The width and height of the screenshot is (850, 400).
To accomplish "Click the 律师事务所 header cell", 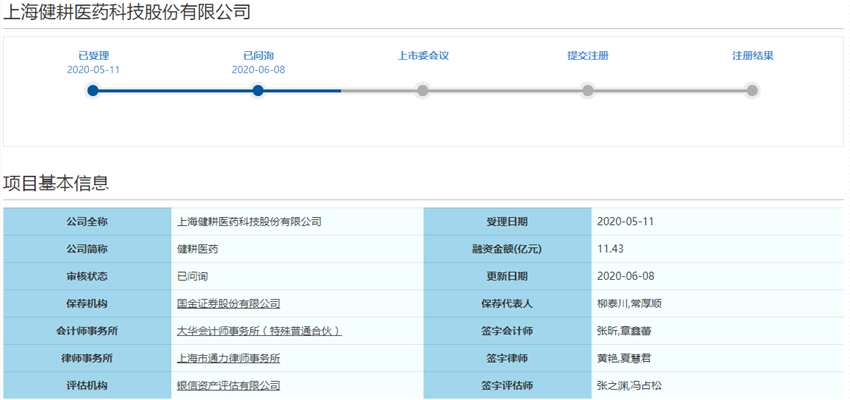I will [x=87, y=358].
